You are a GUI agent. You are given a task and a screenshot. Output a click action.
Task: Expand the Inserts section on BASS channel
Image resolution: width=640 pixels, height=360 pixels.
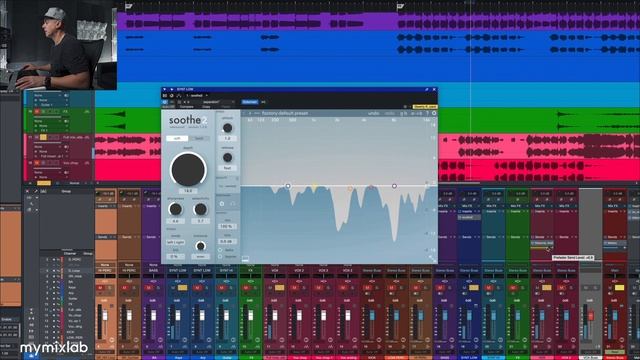tap(151, 206)
